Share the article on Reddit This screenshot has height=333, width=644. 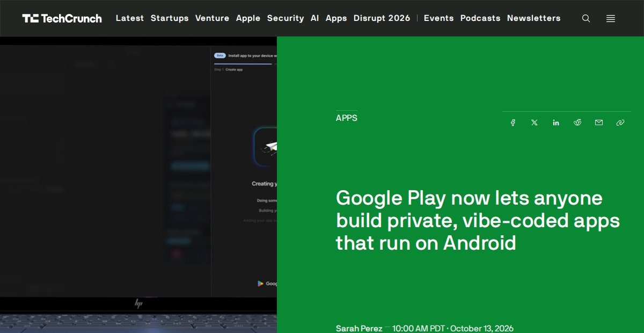pyautogui.click(x=577, y=122)
